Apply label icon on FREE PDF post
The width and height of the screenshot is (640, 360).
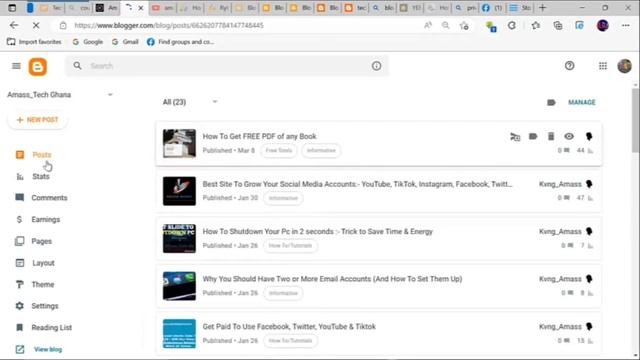coord(533,136)
